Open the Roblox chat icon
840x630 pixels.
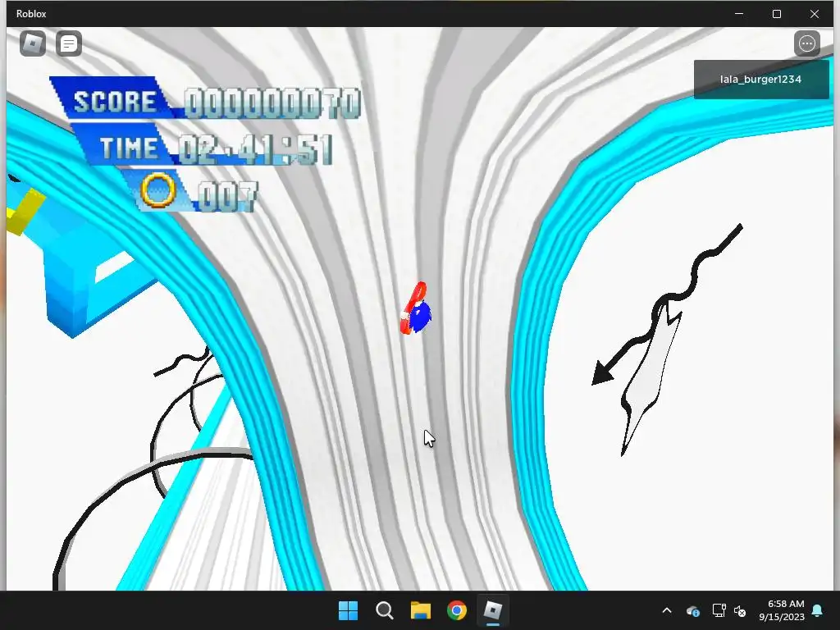(x=69, y=43)
